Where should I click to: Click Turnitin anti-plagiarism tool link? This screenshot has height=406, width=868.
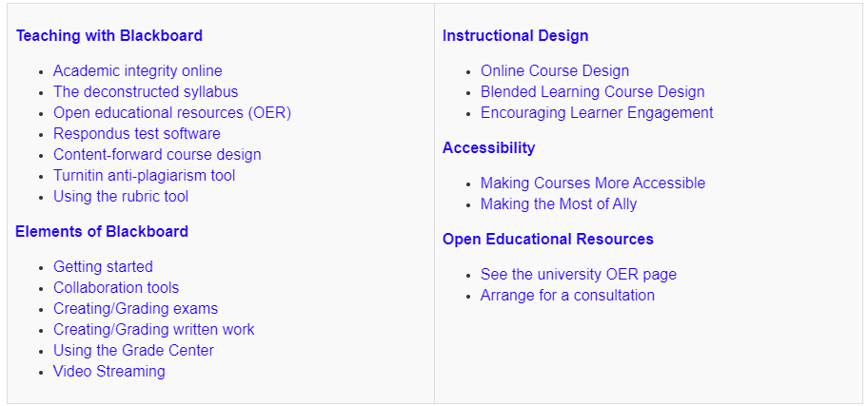pyautogui.click(x=144, y=175)
